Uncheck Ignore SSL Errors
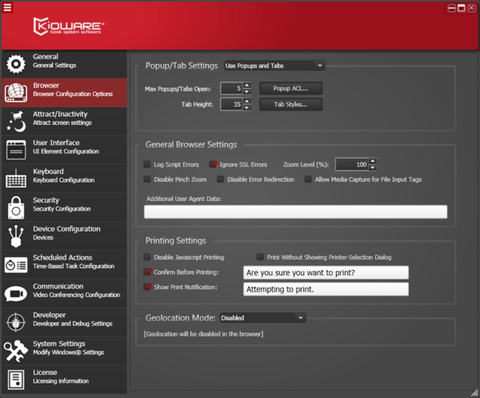Image resolution: width=480 pixels, height=398 pixels. (213, 164)
